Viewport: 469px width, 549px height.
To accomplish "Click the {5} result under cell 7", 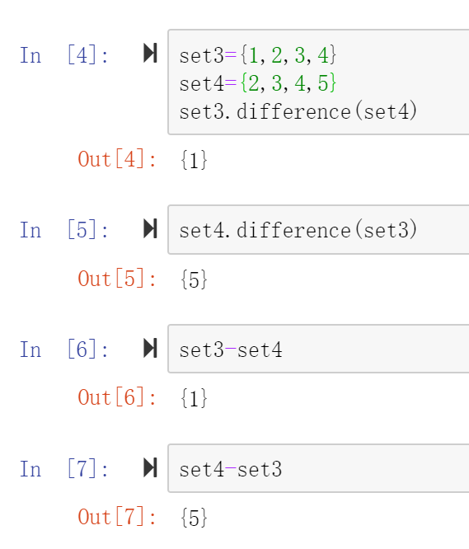I will [x=194, y=518].
